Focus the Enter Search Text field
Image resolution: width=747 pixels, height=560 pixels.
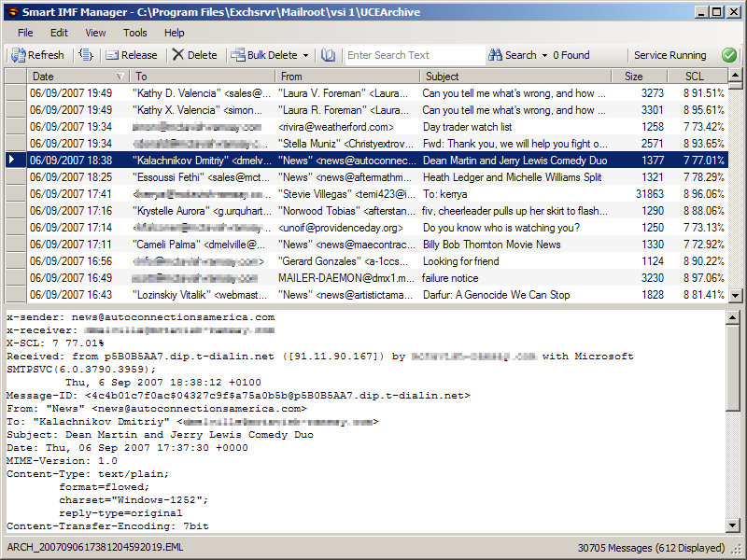point(415,55)
